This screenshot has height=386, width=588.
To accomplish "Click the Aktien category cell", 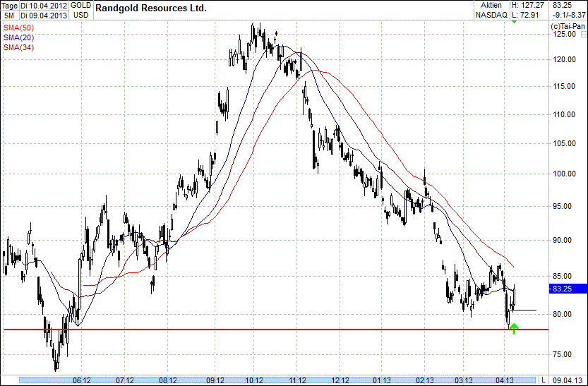I will [x=490, y=5].
